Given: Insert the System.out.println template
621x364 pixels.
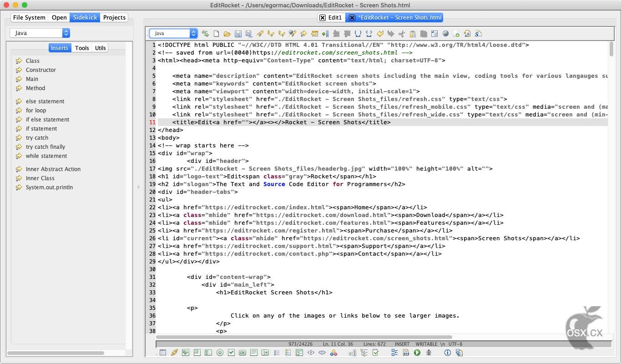Looking at the screenshot, I should pyautogui.click(x=49, y=187).
